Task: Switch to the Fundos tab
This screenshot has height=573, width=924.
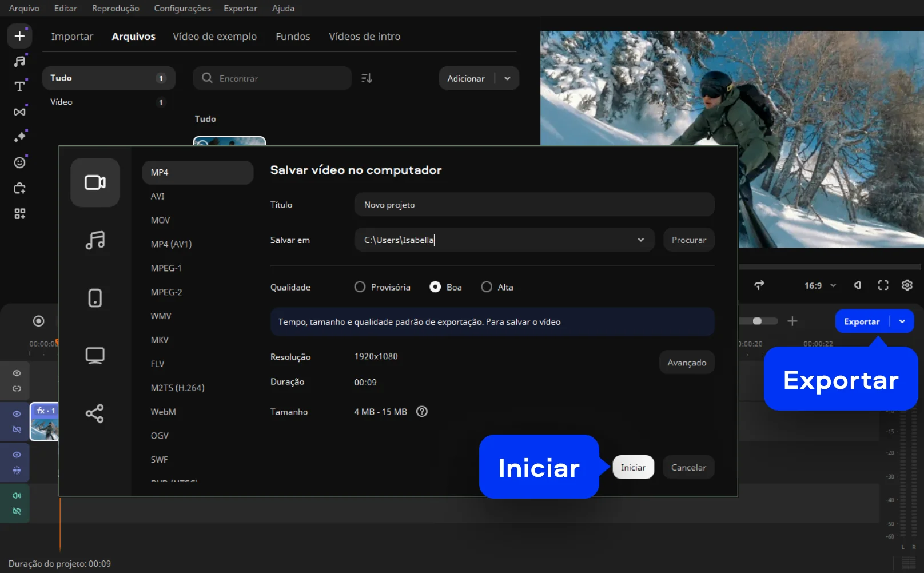Action: [293, 37]
